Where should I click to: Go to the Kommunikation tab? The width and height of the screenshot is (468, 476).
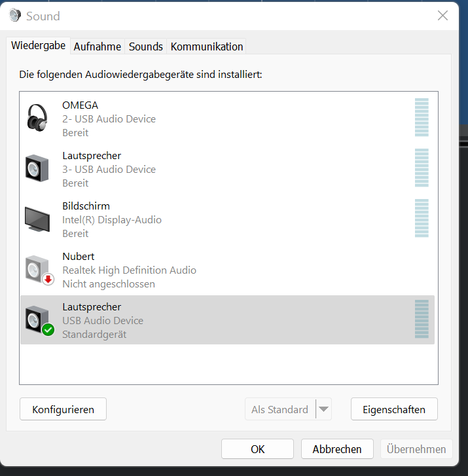(x=207, y=46)
